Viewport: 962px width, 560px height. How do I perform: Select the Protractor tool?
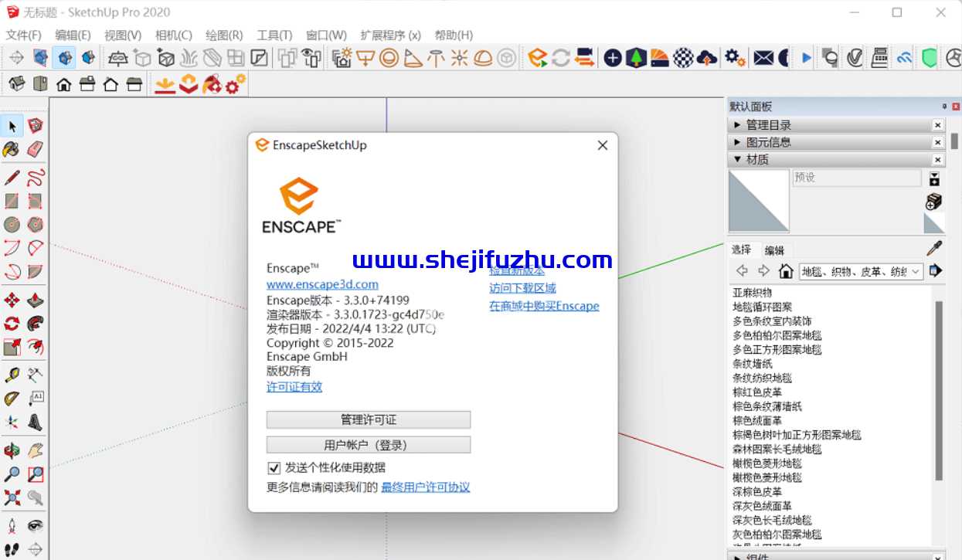pyautogui.click(x=12, y=399)
